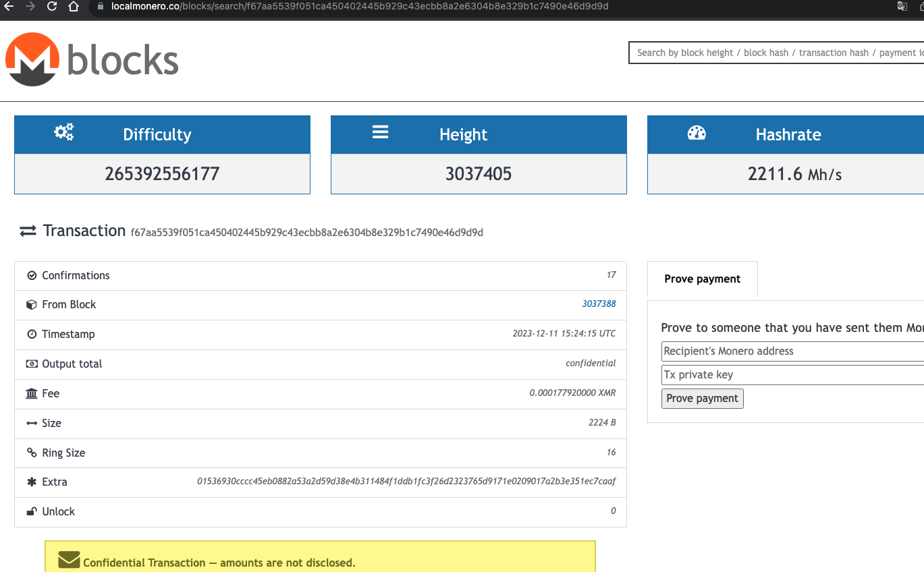Image resolution: width=924 pixels, height=572 pixels.
Task: Click the Height bars icon
Action: coord(380,132)
